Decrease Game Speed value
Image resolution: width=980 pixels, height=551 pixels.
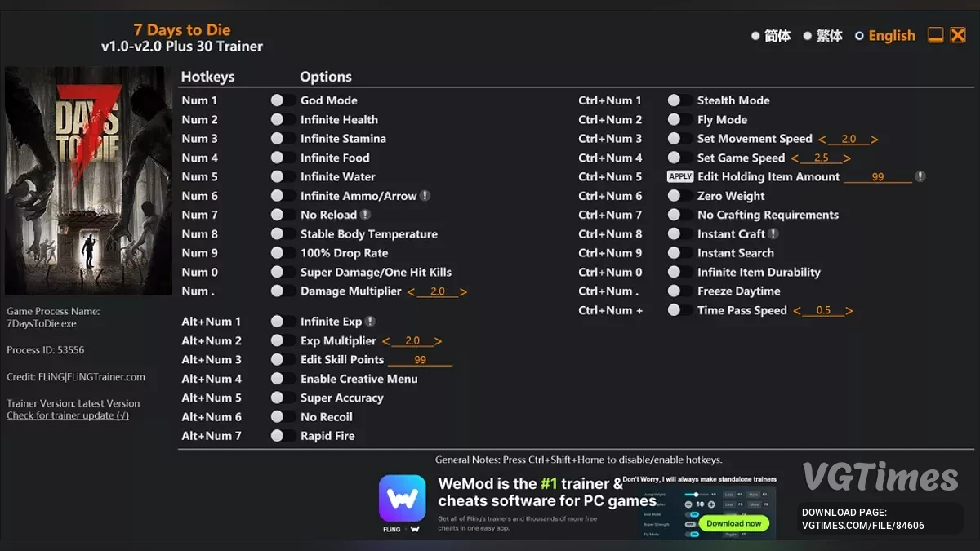pos(795,158)
